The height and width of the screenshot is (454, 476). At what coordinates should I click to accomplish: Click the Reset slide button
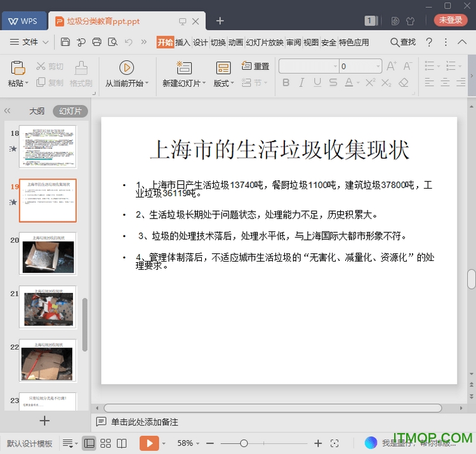[255, 66]
